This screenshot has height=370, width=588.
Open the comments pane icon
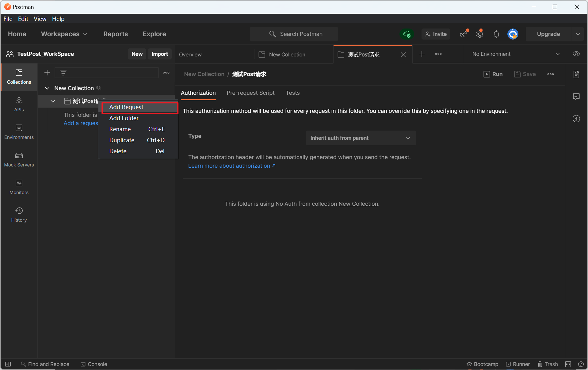pyautogui.click(x=576, y=97)
